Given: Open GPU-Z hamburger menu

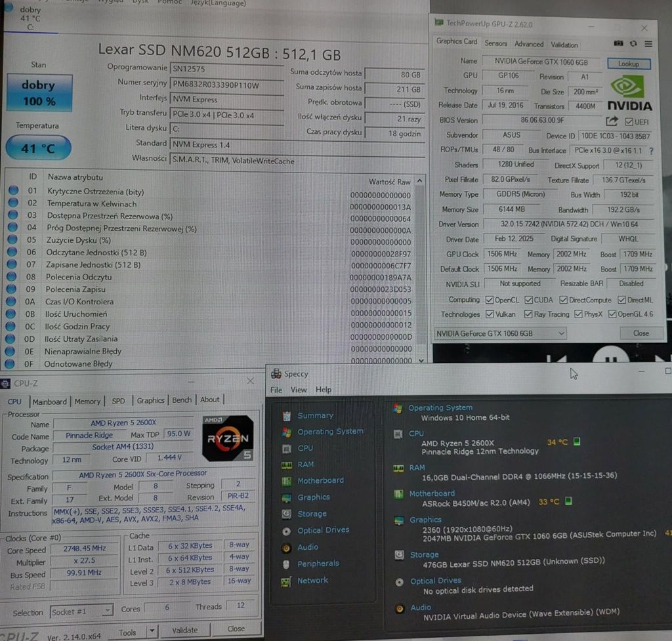Looking at the screenshot, I should click(x=648, y=44).
